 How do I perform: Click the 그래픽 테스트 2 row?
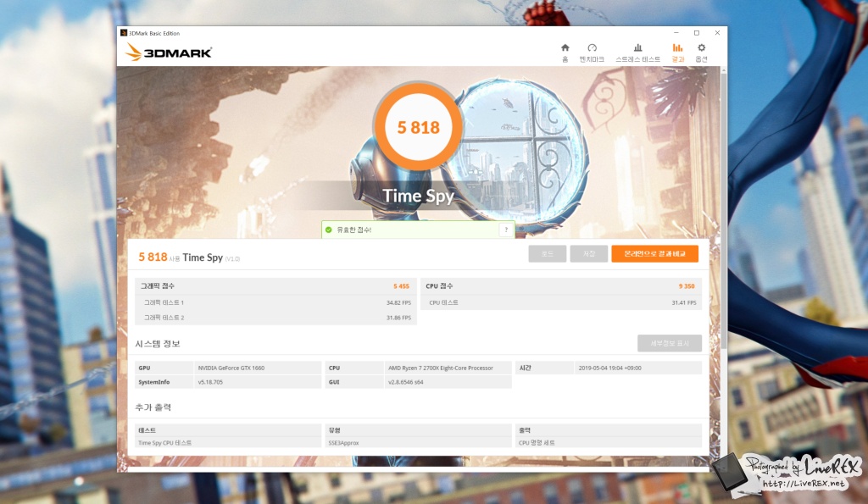point(275,318)
